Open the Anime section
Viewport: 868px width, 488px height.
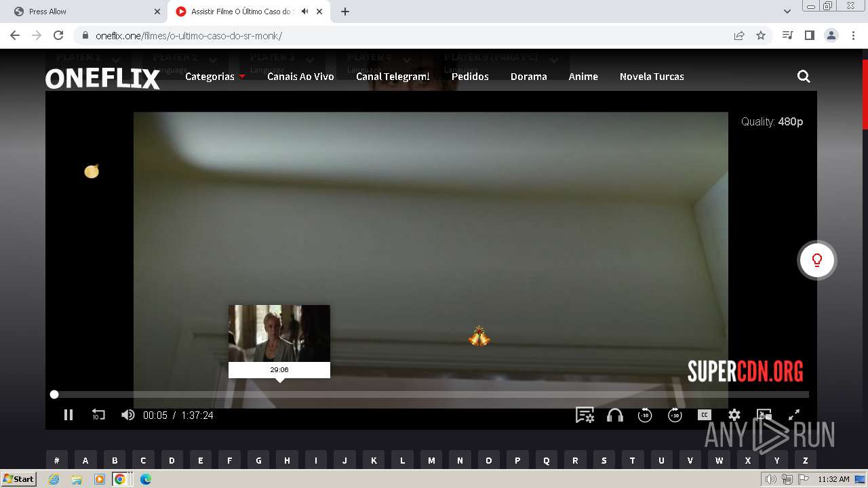point(583,77)
